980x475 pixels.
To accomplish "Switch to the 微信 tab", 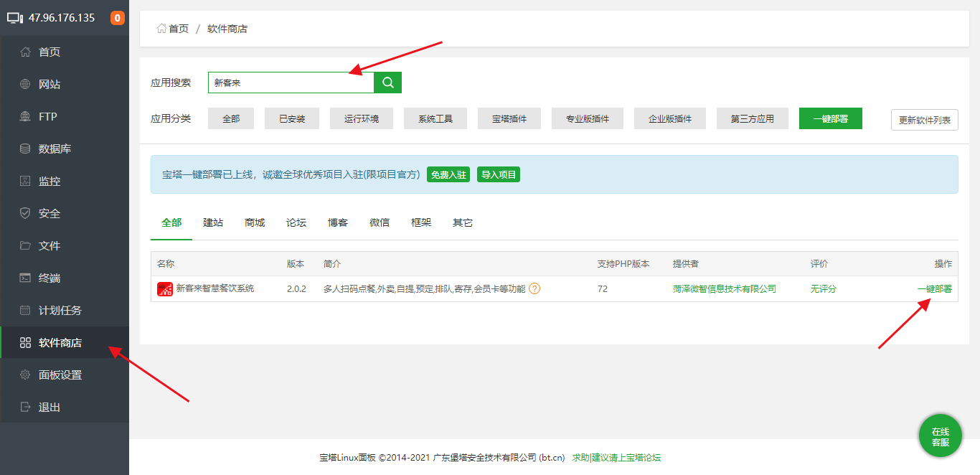I will [x=380, y=222].
